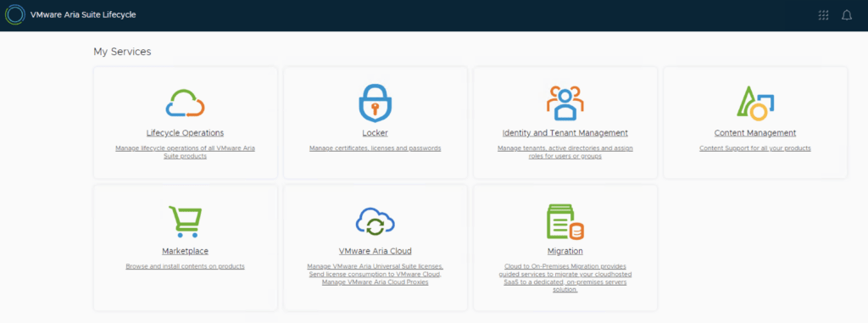Go to Content Management link
Viewport: 868px width, 323px height.
[755, 133]
